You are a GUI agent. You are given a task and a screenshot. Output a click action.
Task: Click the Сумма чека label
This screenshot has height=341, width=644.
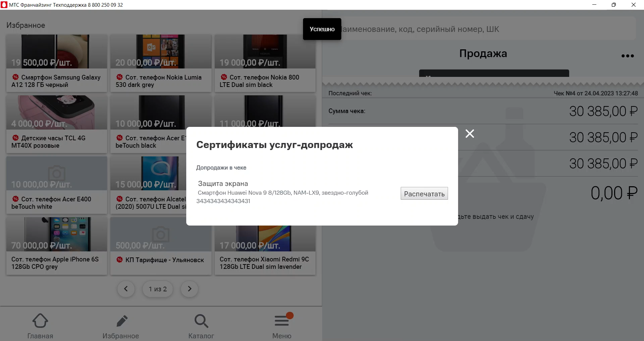(x=347, y=111)
